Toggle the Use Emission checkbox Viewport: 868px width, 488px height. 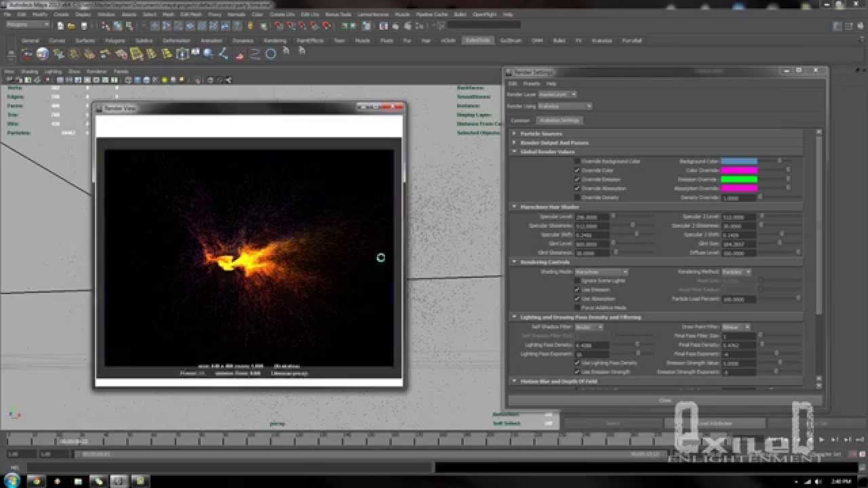(577, 289)
